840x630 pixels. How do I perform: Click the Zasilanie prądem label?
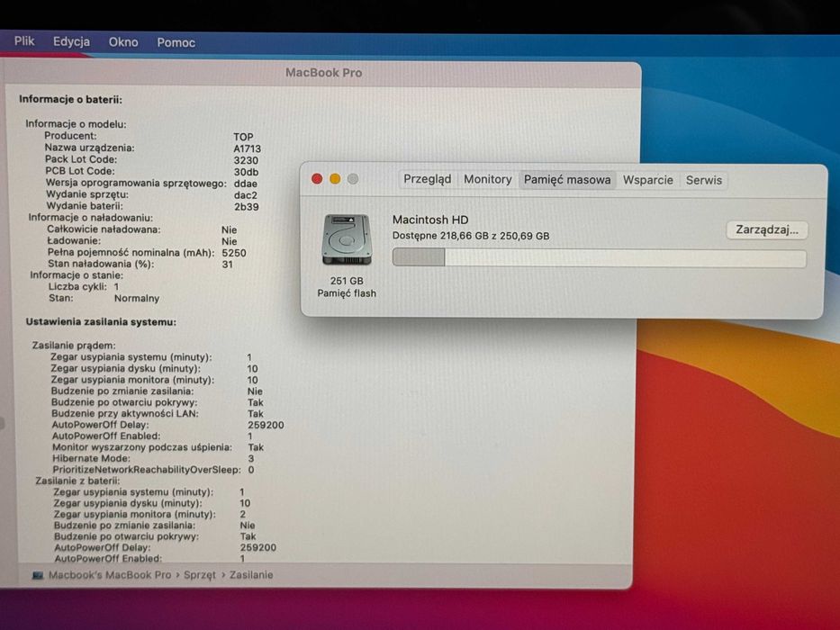click(74, 346)
